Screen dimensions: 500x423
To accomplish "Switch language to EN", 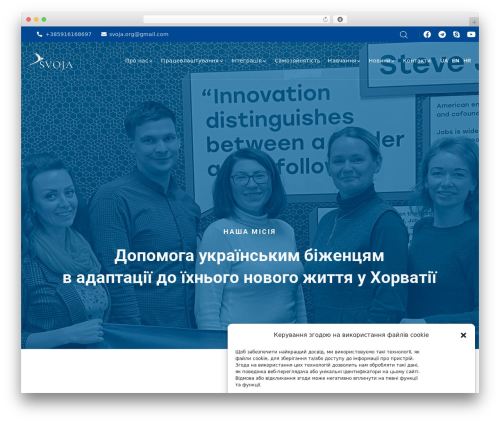I will pos(456,61).
